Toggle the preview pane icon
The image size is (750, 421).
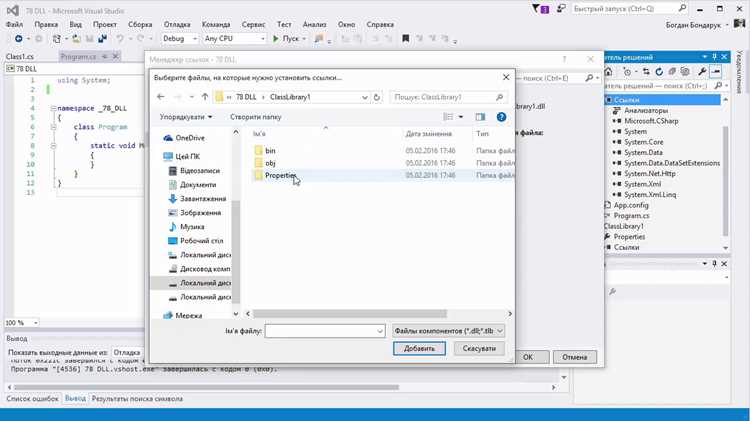[480, 117]
